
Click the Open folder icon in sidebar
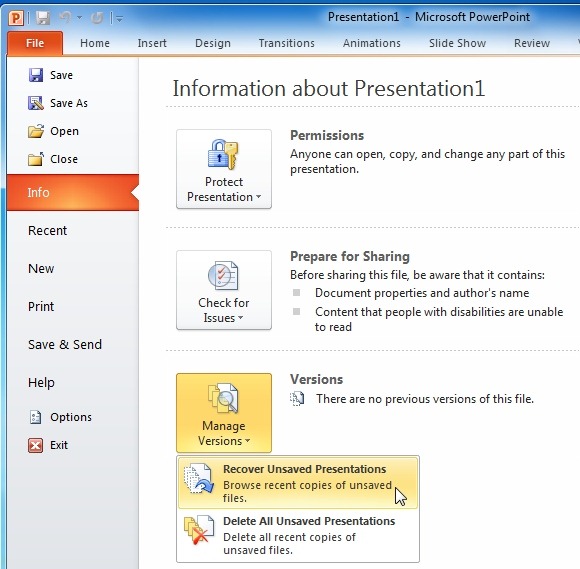(x=36, y=131)
